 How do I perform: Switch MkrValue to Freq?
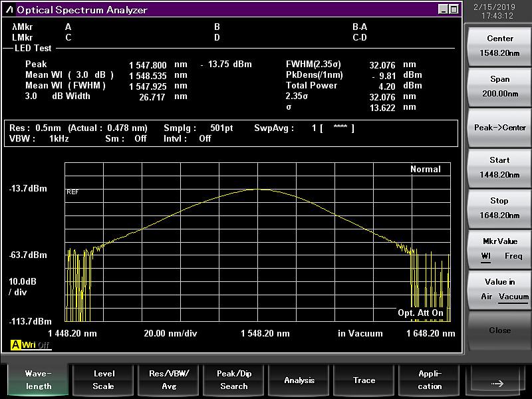(x=513, y=256)
